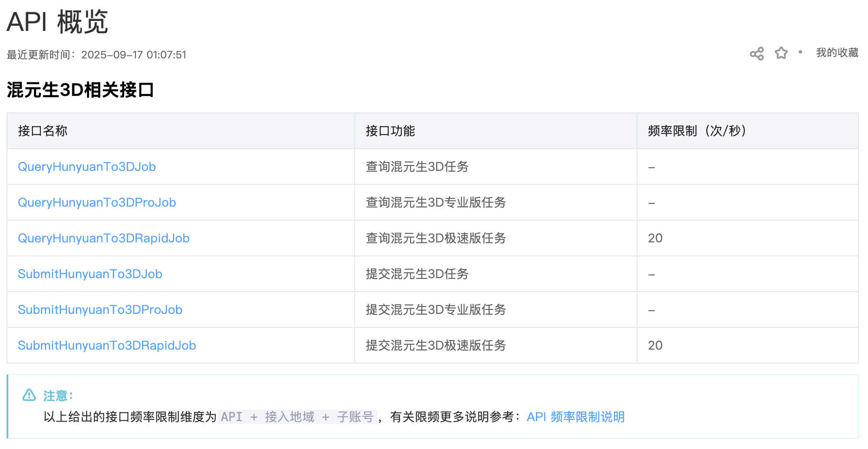Click the warning icon beside 注意
The height and width of the screenshot is (449, 868).
(x=29, y=395)
